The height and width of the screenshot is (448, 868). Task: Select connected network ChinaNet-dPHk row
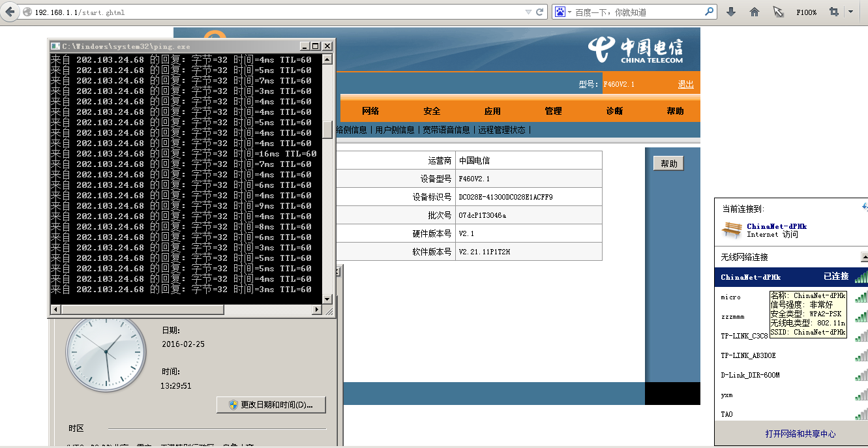(791, 277)
